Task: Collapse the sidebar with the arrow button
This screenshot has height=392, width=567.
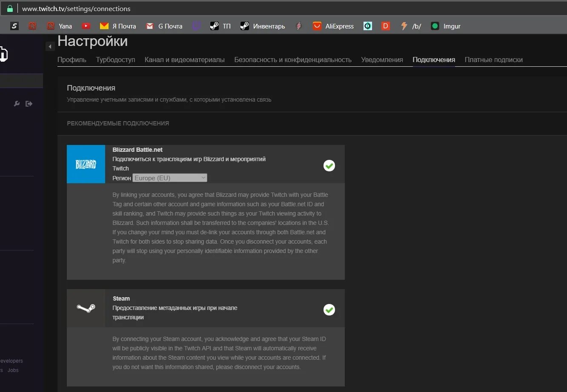Action: [50, 47]
